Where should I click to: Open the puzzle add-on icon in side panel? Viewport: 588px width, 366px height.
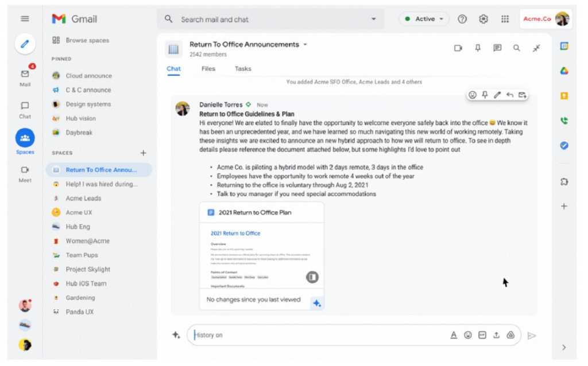[x=564, y=182]
